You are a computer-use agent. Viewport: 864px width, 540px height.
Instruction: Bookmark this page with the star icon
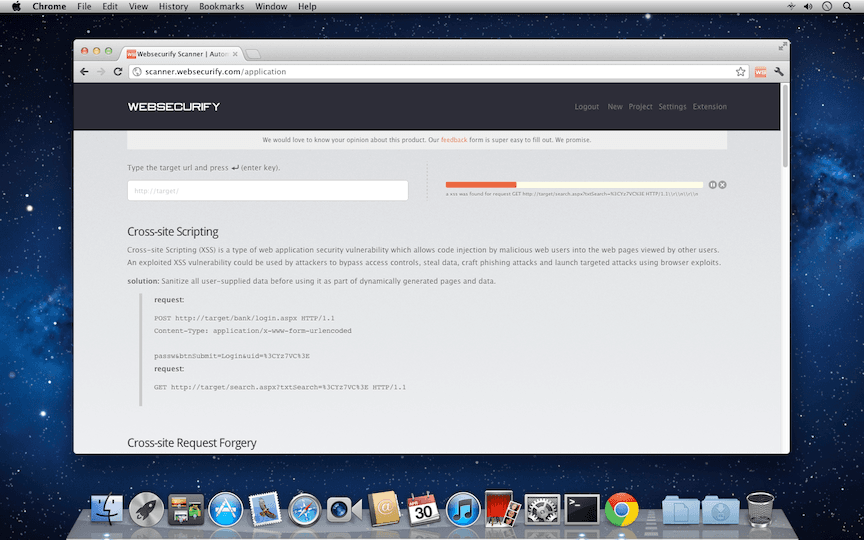pos(741,72)
